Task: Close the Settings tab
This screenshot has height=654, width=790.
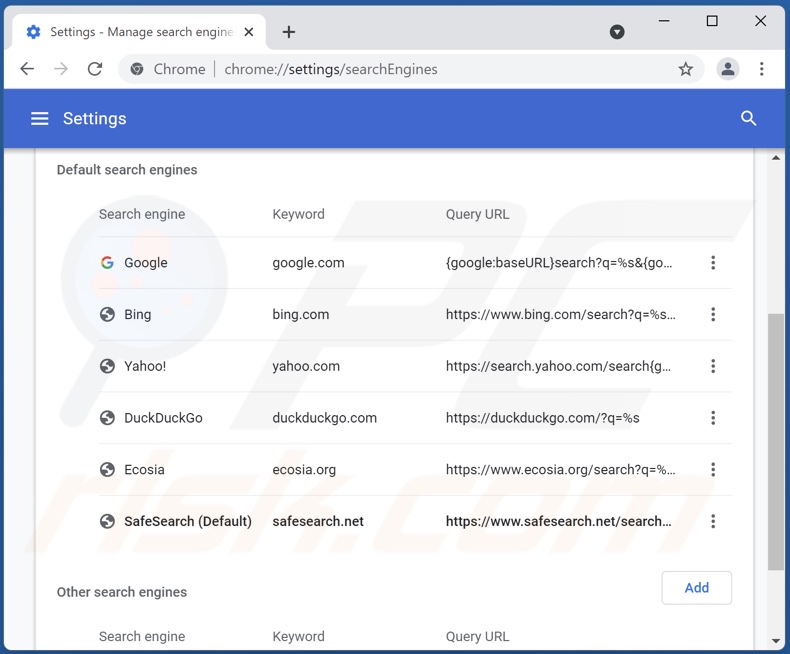Action: coord(248,32)
